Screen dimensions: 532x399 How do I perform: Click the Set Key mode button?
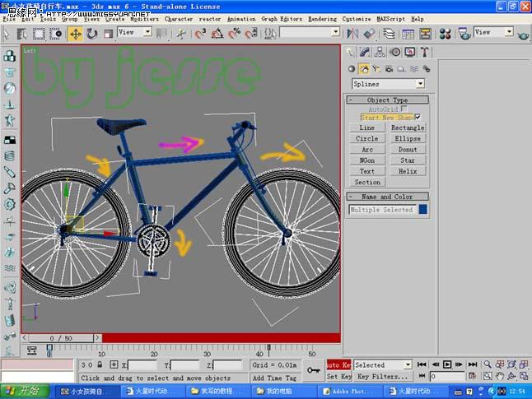coord(339,377)
